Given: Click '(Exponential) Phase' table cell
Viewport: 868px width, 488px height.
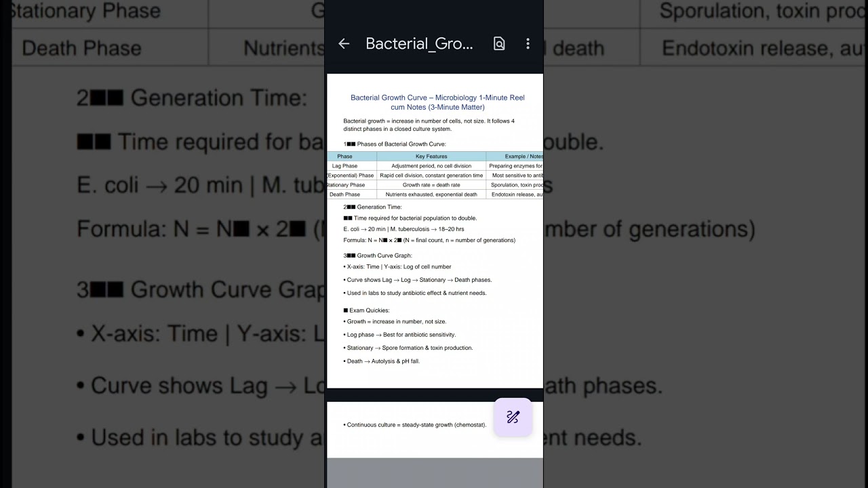Looking at the screenshot, I should point(351,176).
